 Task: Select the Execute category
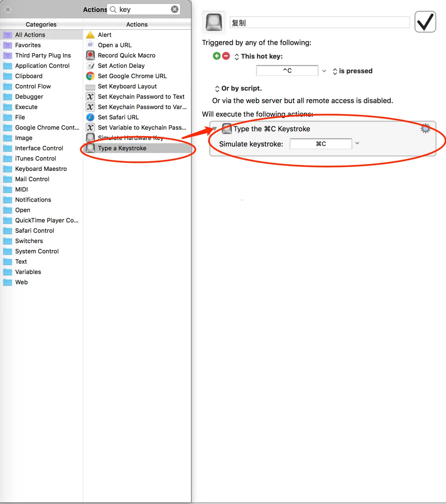(42, 107)
